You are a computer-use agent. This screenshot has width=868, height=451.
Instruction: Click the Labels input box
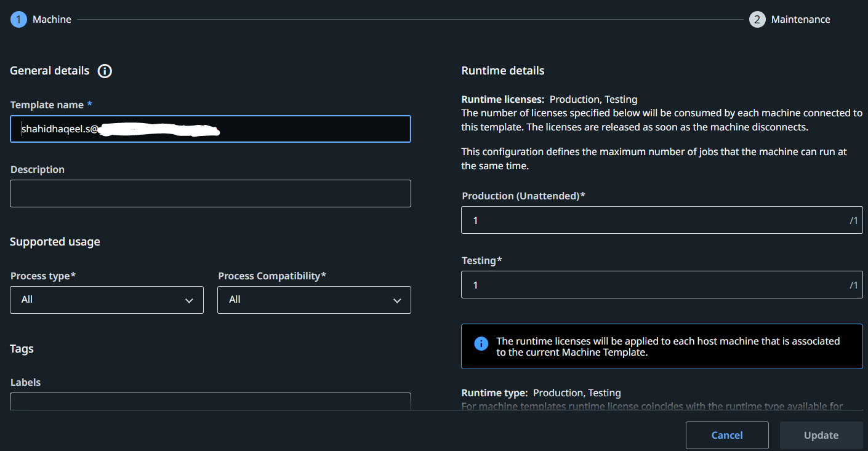coord(211,401)
